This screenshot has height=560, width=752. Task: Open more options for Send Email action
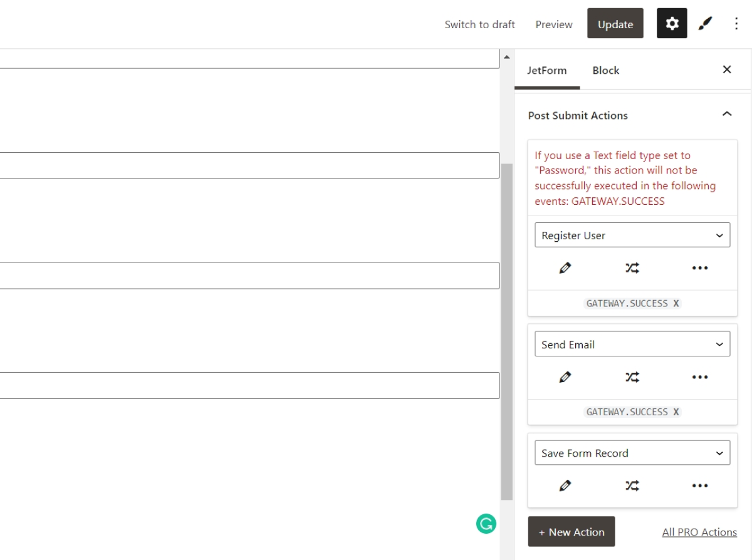pos(699,377)
